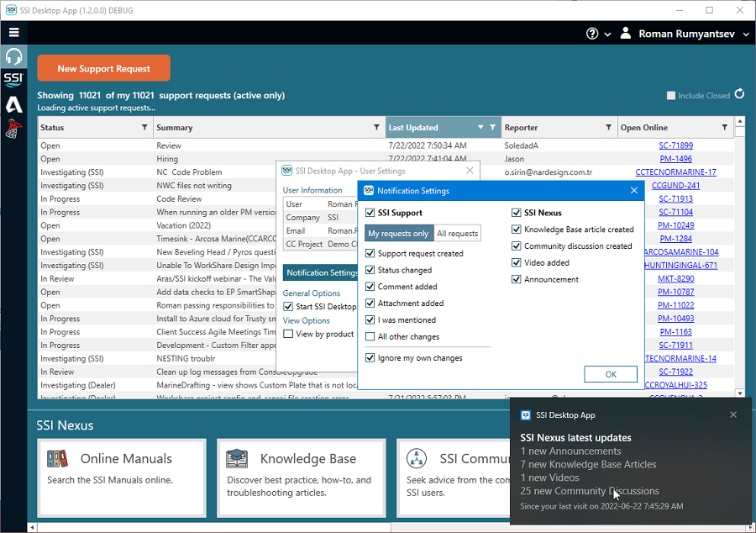756x533 pixels.
Task: Filter the Last Updated column
Action: [492, 127]
